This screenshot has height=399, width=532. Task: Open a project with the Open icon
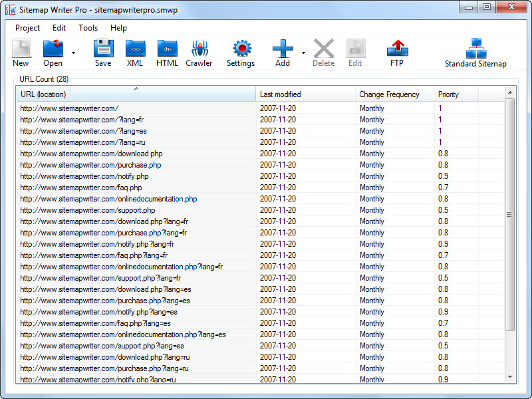pyautogui.click(x=53, y=49)
